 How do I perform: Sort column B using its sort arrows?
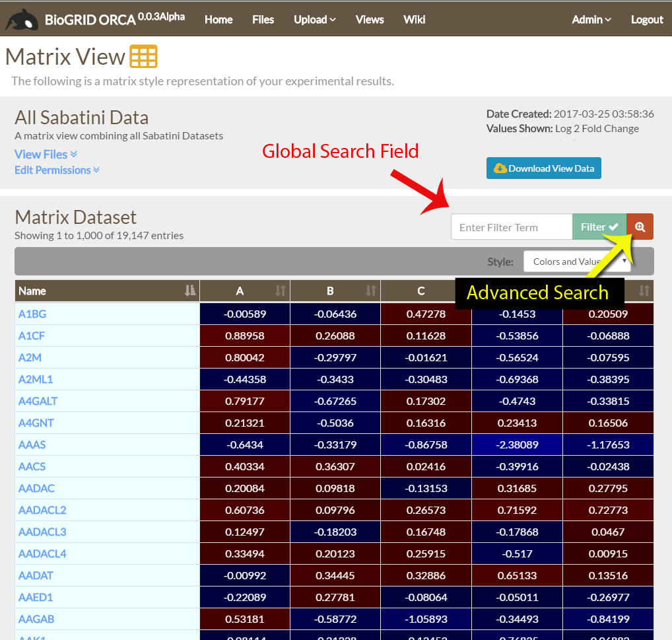coord(371,291)
